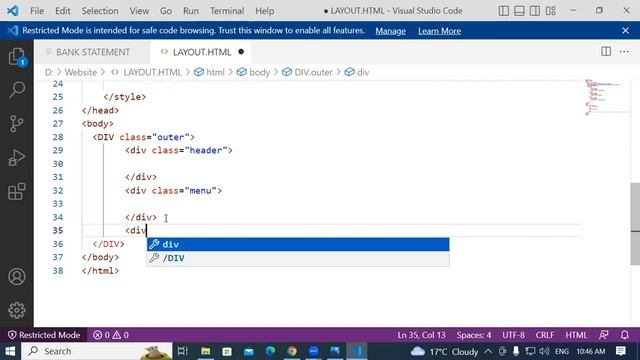The width and height of the screenshot is (640, 360).
Task: Open the Run and Debug view
Action: tap(17, 158)
